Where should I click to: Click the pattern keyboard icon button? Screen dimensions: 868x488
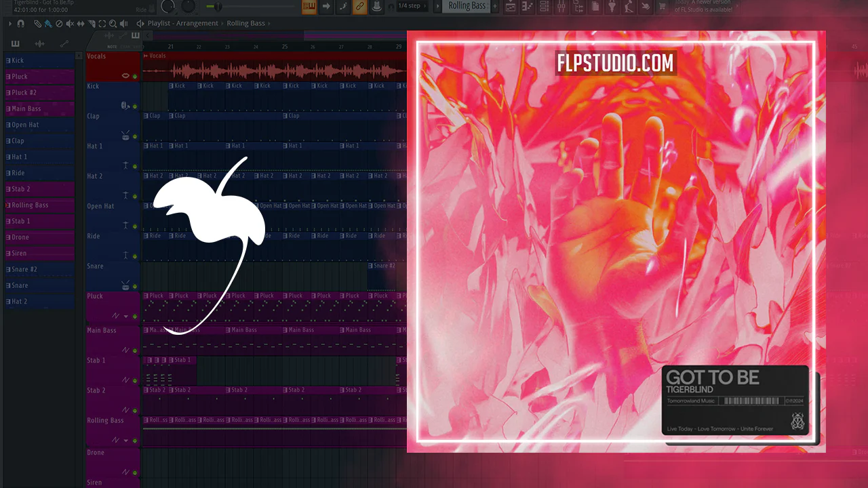309,7
